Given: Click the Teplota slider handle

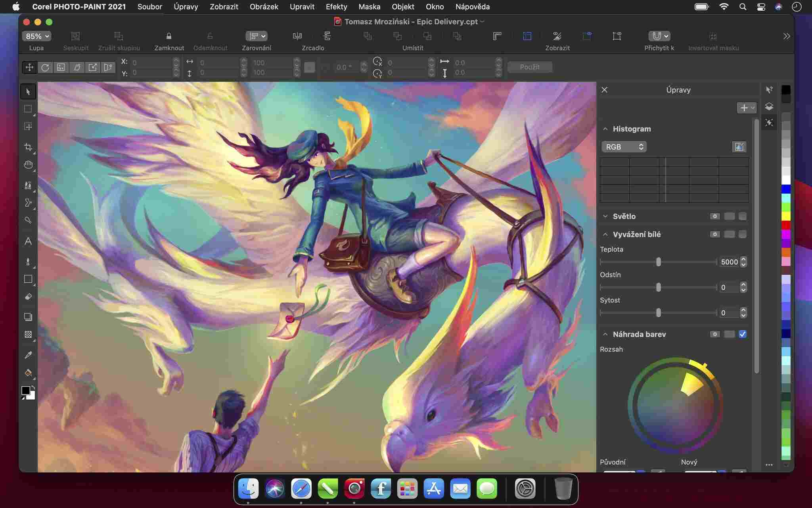Looking at the screenshot, I should [x=659, y=262].
